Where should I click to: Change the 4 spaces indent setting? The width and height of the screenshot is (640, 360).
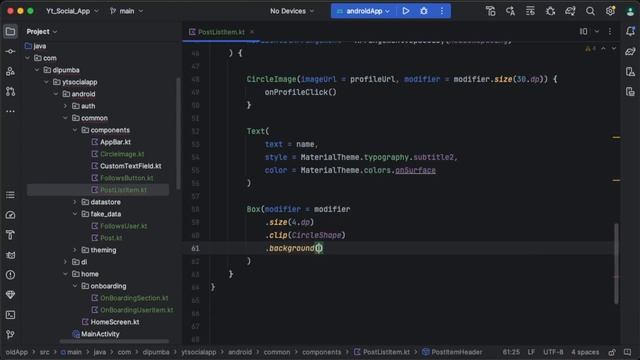tap(585, 352)
